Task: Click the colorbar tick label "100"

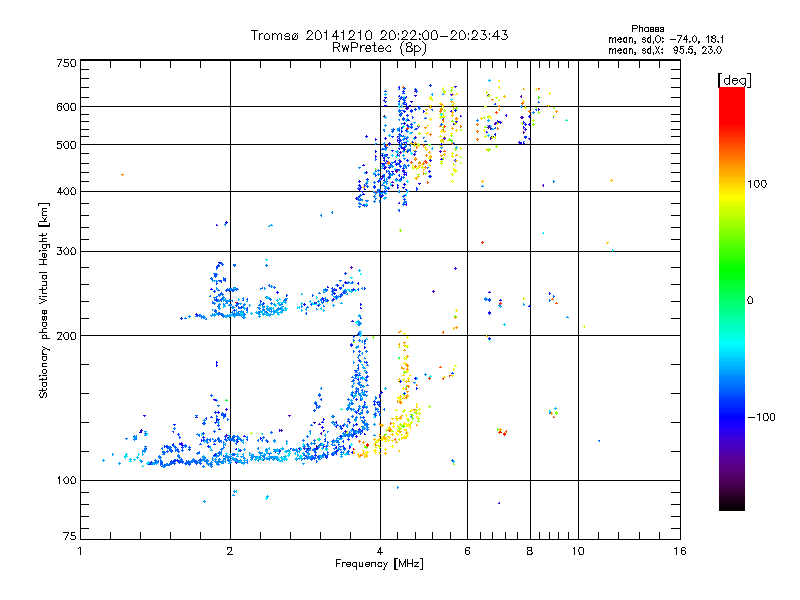Action: (757, 184)
